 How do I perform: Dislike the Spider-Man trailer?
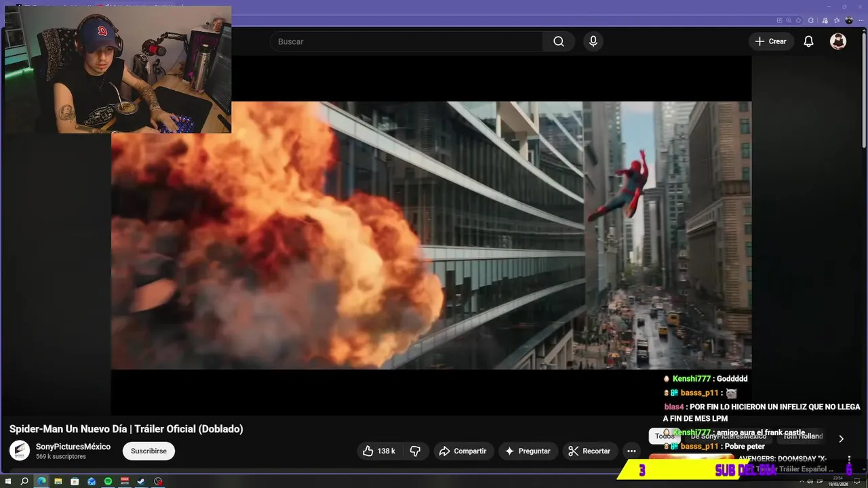click(416, 451)
